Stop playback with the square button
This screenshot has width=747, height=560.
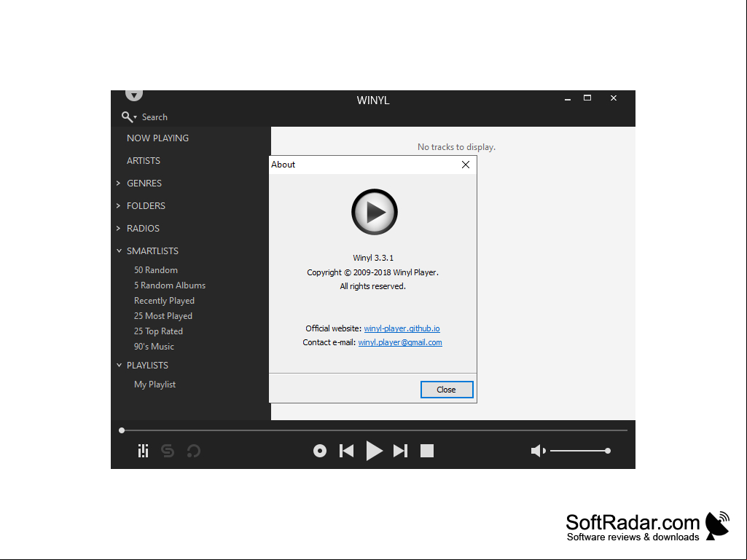point(427,451)
